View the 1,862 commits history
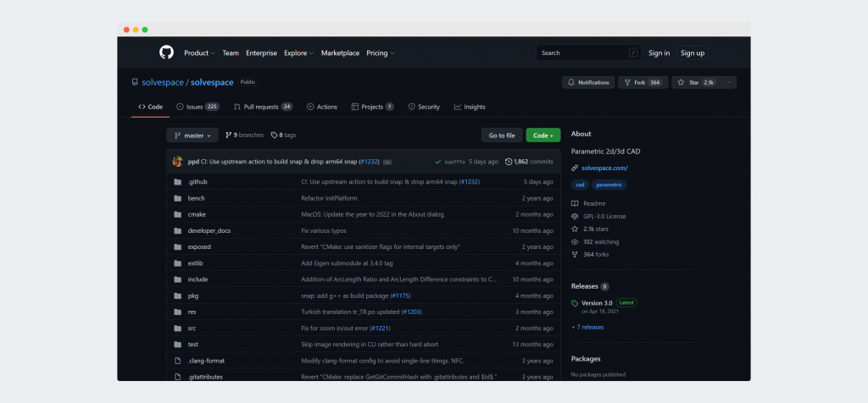Screen dimensions: 868x403 tap(529, 162)
